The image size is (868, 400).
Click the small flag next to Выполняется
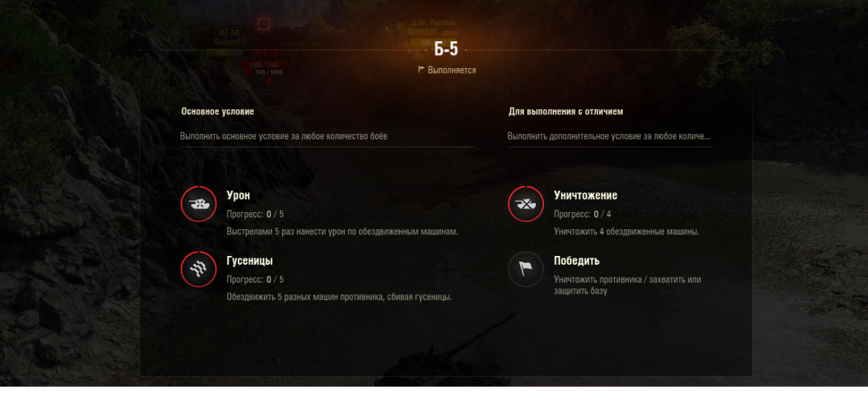pos(421,70)
